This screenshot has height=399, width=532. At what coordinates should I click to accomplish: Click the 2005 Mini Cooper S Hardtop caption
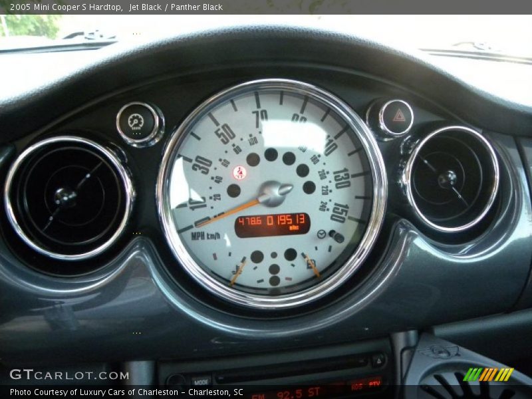tap(66, 7)
